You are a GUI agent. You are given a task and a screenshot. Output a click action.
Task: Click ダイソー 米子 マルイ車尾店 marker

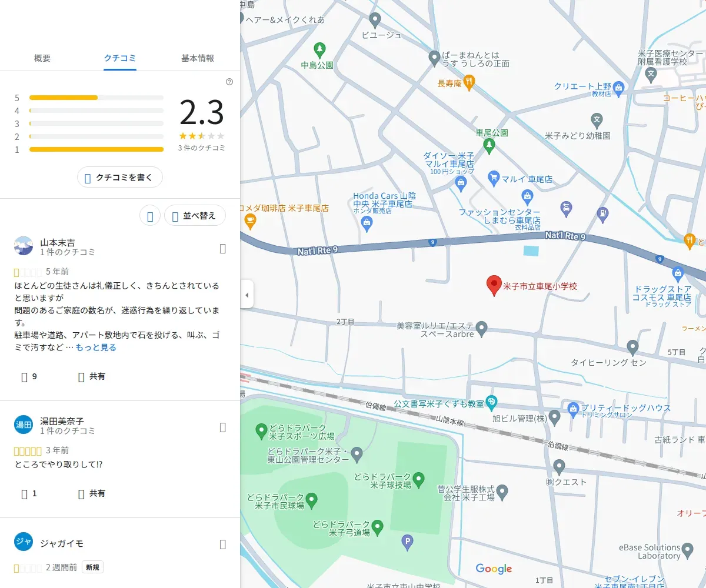(461, 184)
